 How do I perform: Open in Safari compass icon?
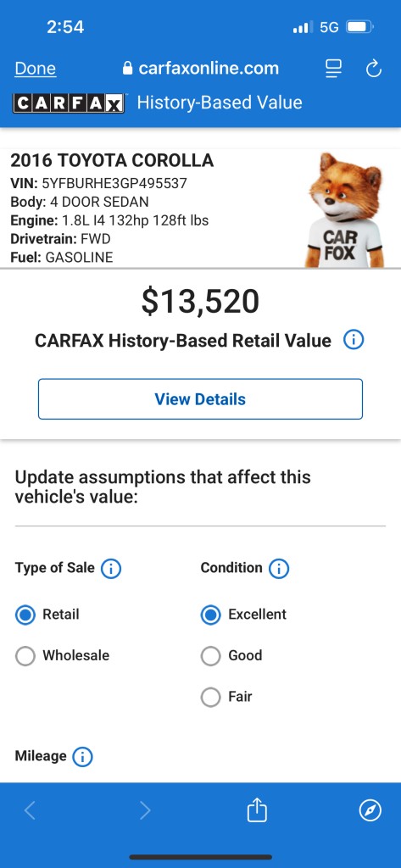(x=370, y=811)
